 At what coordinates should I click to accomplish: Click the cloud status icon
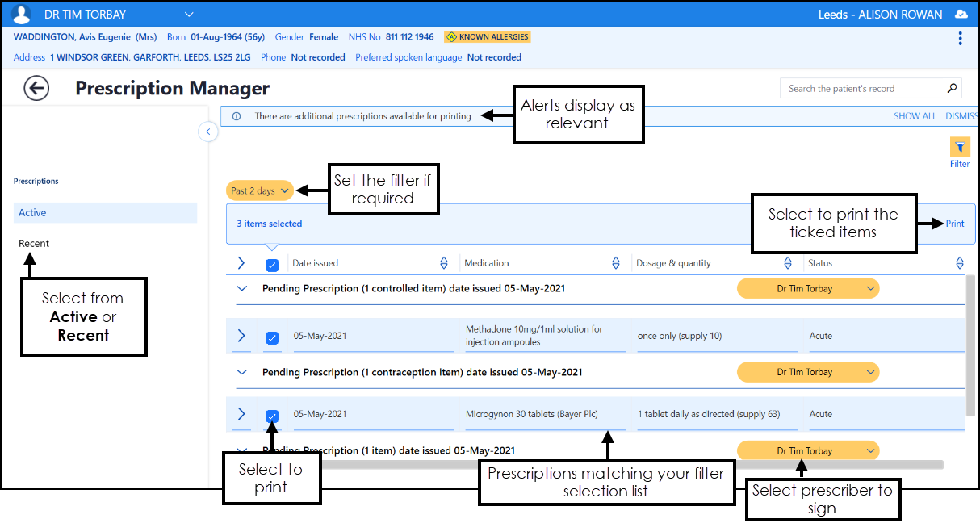click(960, 15)
